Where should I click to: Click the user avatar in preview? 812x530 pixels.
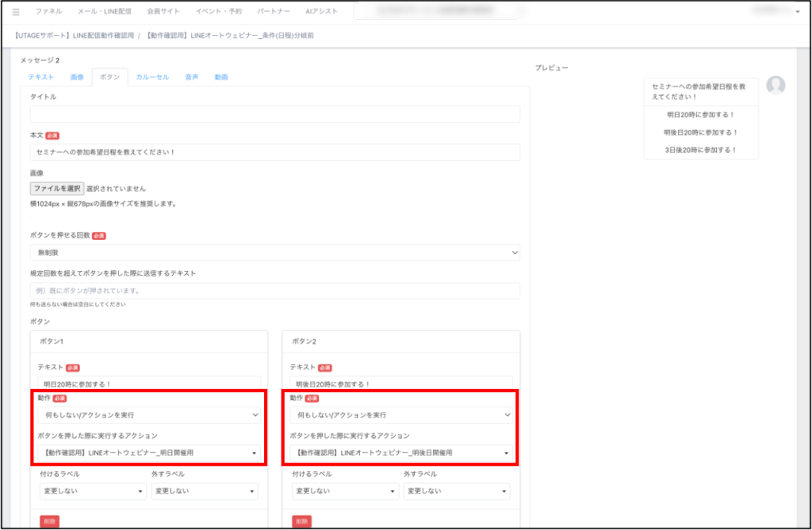click(776, 86)
